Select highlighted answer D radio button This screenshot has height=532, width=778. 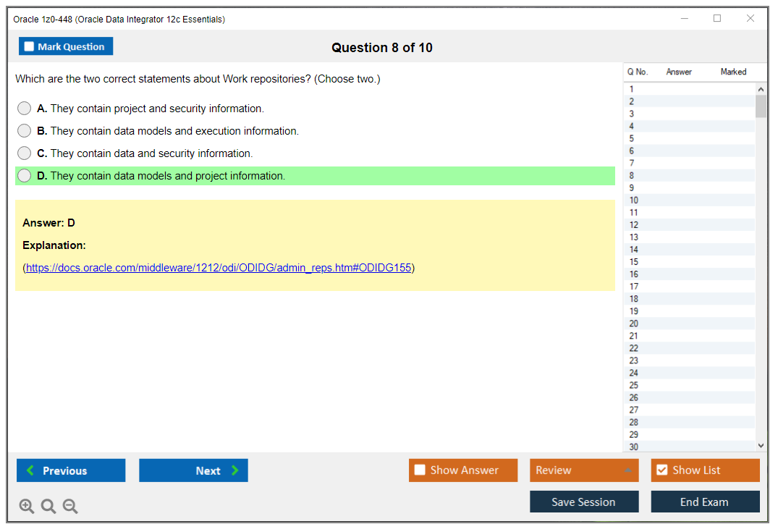25,176
